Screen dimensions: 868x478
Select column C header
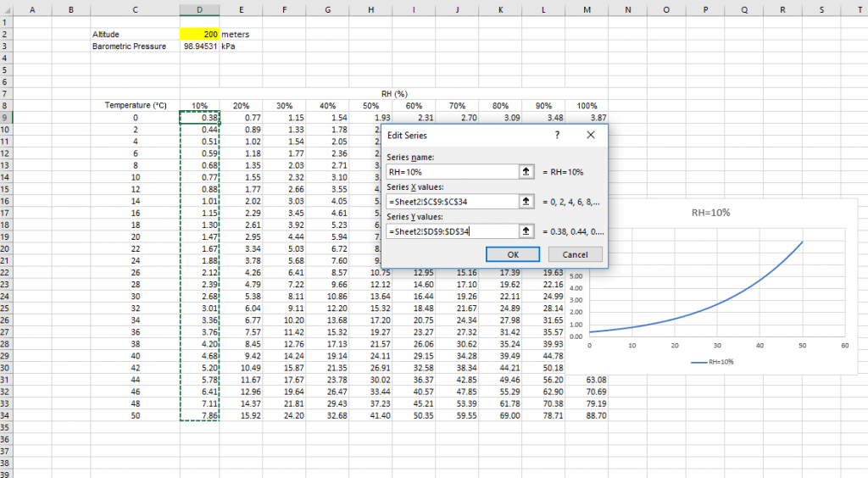pos(135,9)
